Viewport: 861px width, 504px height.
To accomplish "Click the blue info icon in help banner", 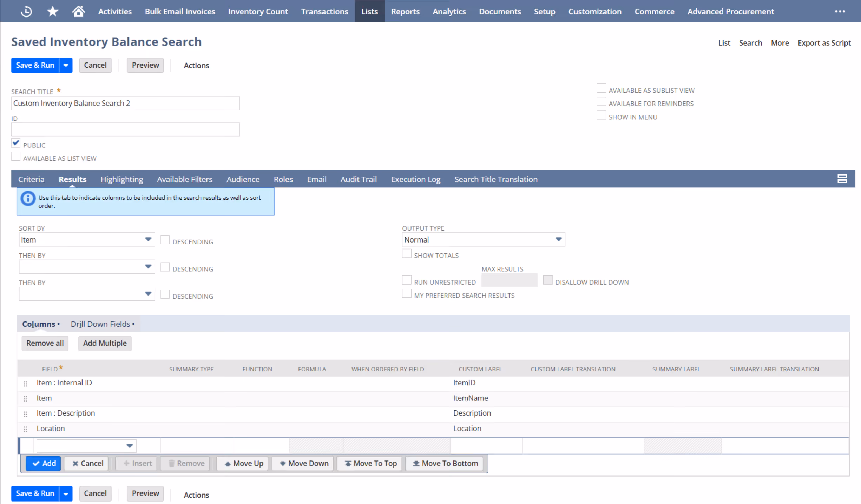I will click(28, 198).
